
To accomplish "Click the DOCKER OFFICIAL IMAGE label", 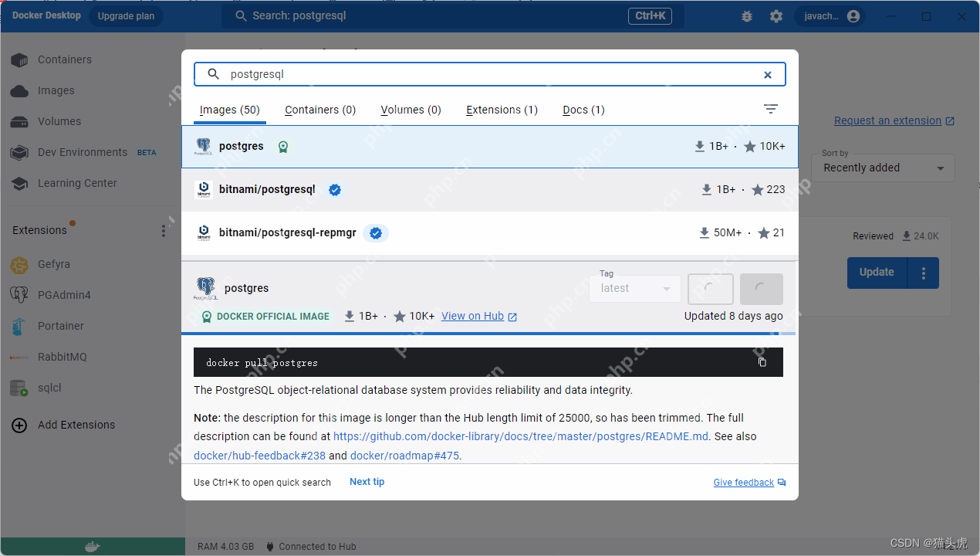I will click(273, 317).
